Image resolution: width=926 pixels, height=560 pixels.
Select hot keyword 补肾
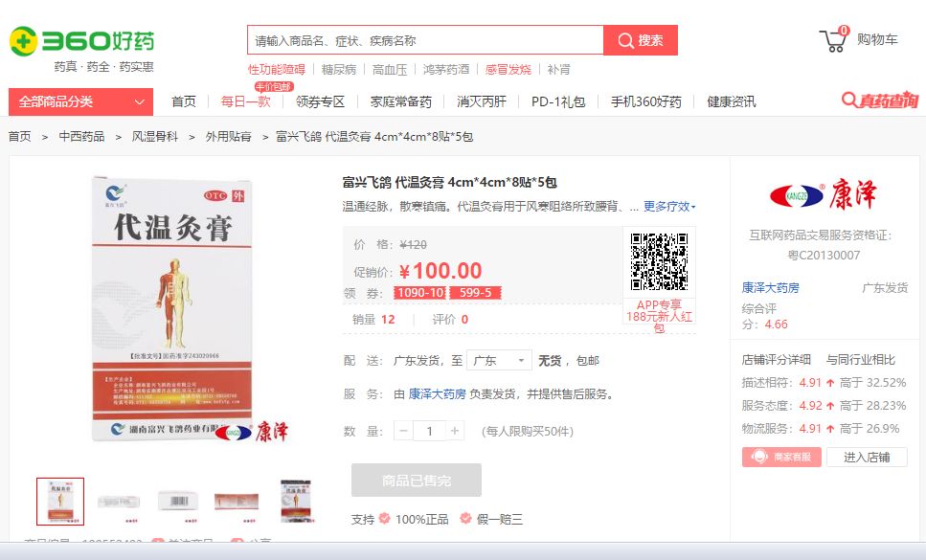coord(558,70)
